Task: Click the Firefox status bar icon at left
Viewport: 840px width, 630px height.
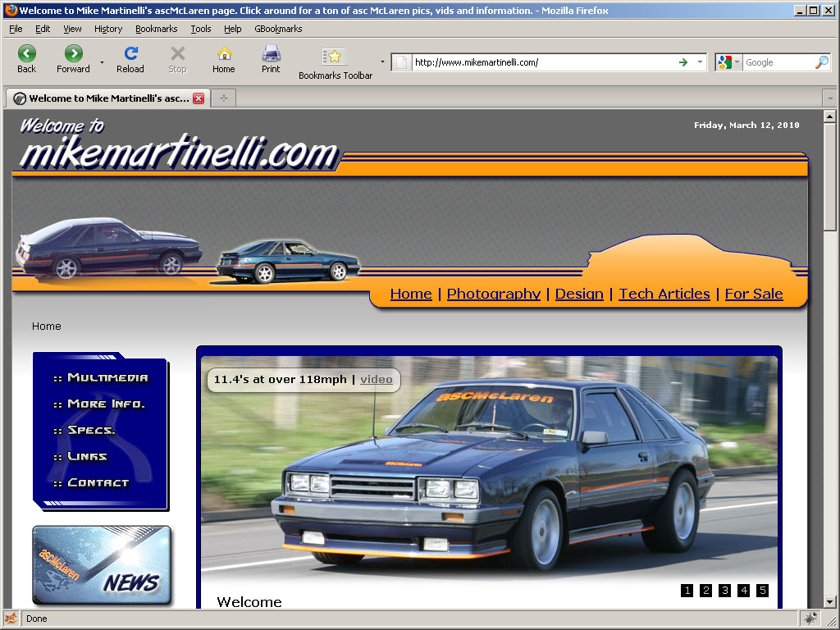Action: [x=11, y=619]
